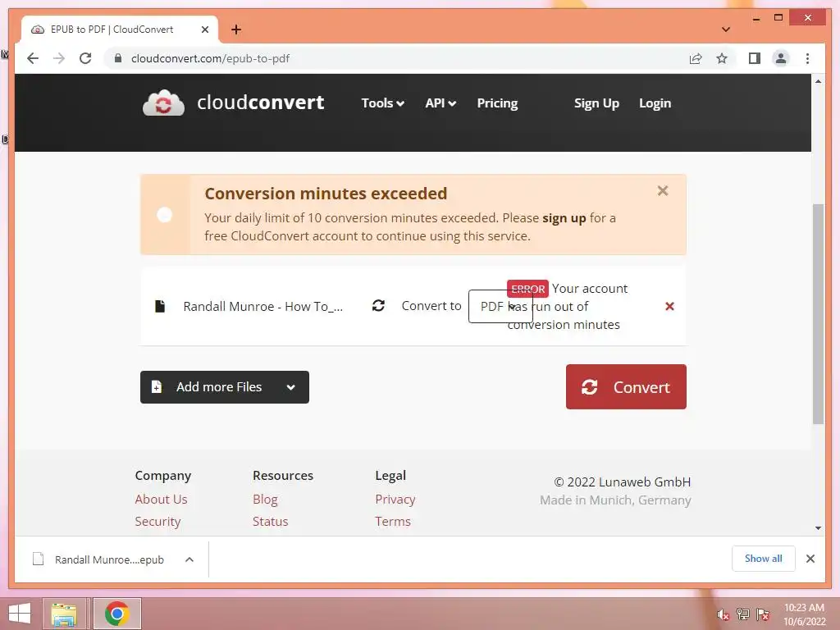Open the tab search chevron
840x630 pixels.
[725, 30]
